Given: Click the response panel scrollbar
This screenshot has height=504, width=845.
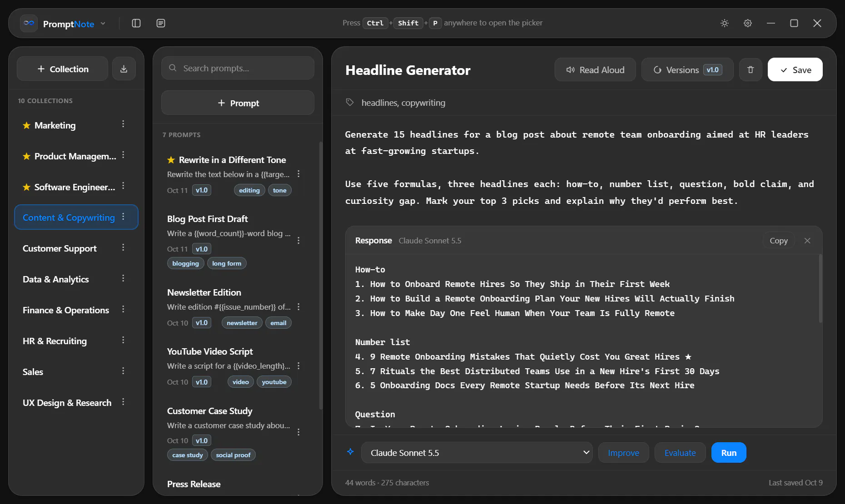Looking at the screenshot, I should tap(820, 289).
